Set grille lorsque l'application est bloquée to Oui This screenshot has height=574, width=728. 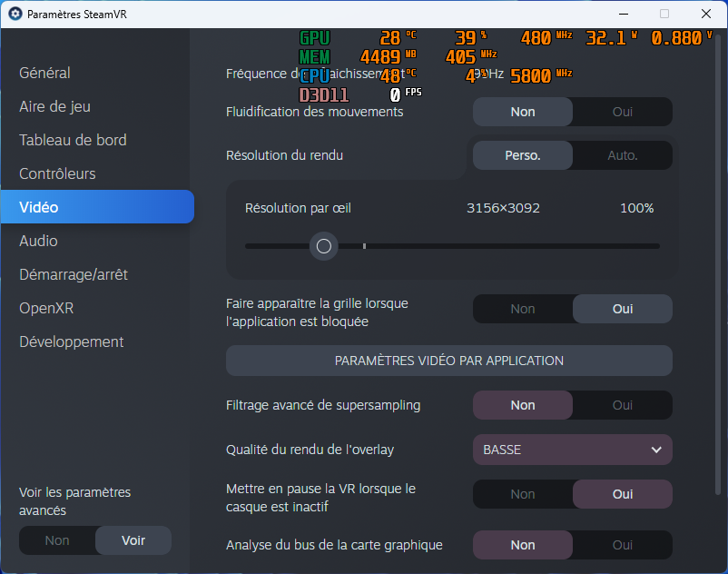623,309
